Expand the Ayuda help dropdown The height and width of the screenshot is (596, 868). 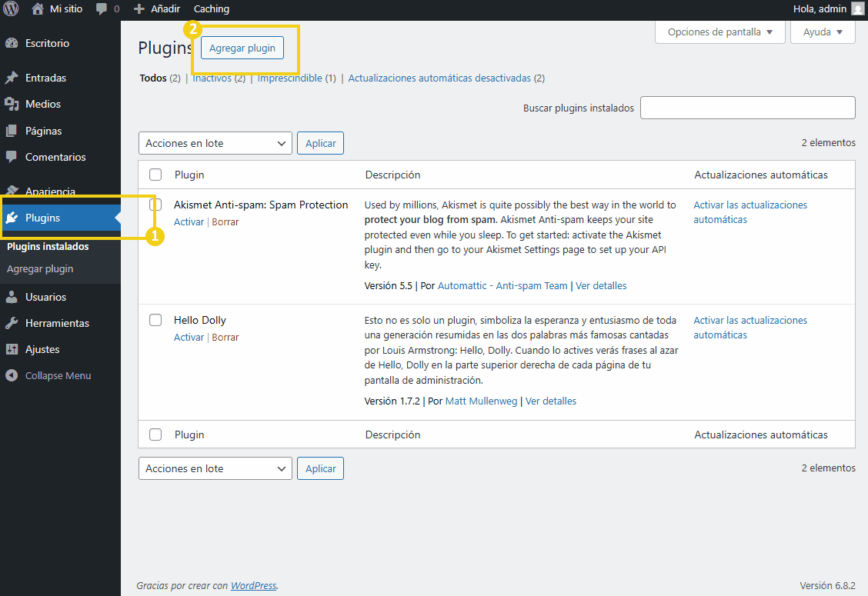(823, 32)
